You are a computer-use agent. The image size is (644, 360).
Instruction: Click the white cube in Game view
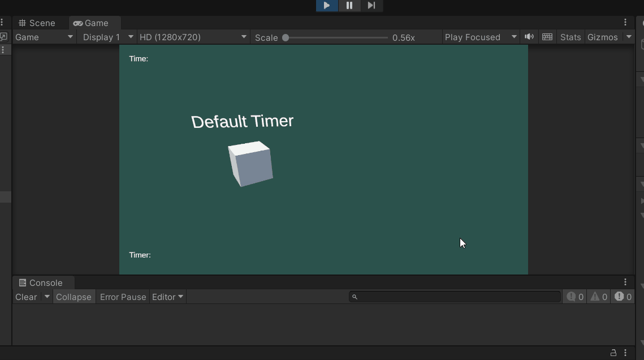click(250, 164)
